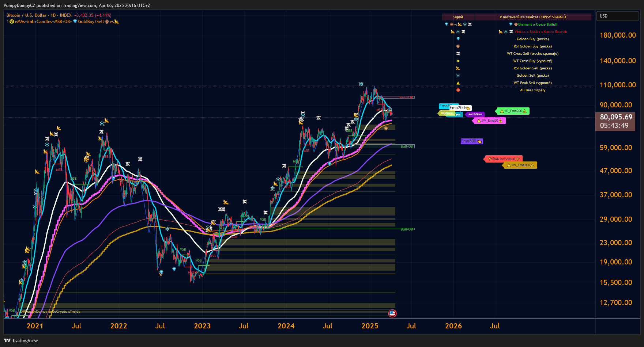Viewport: 644px width, 347px height.
Task: Click the All Bear signály text
Action: click(x=532, y=90)
